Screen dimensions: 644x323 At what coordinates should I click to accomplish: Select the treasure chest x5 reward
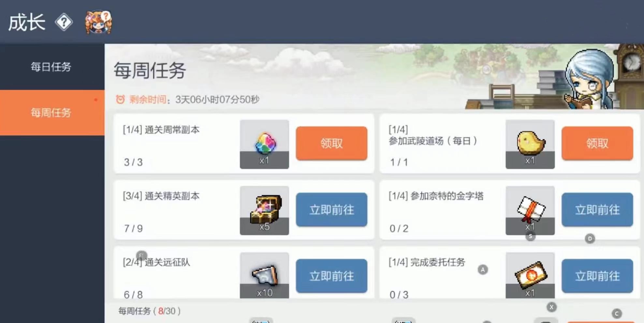coord(264,210)
